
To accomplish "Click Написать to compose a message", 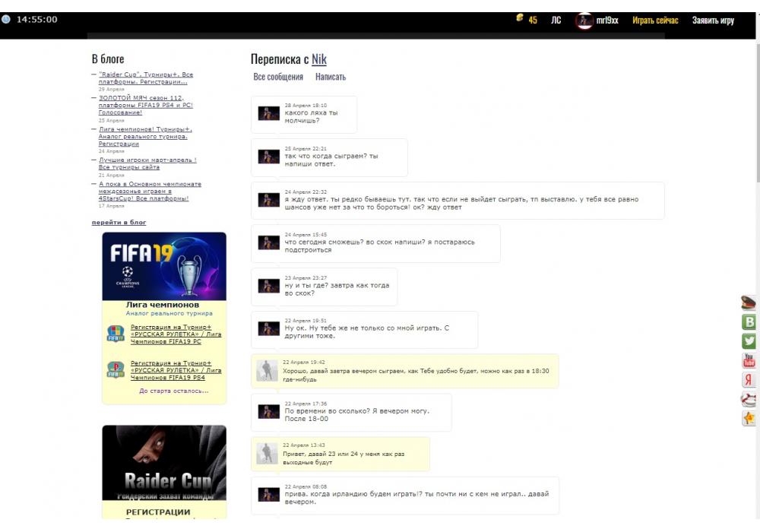I will click(331, 77).
